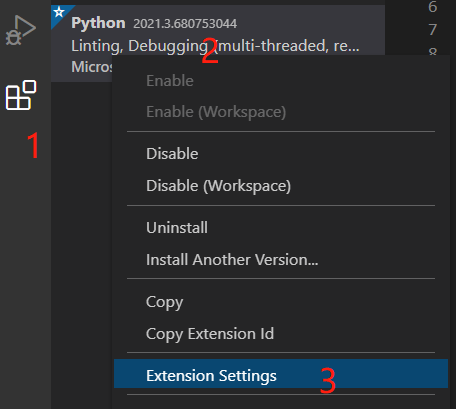The height and width of the screenshot is (409, 456).
Task: Choose Copy in the context menu
Action: pos(164,302)
